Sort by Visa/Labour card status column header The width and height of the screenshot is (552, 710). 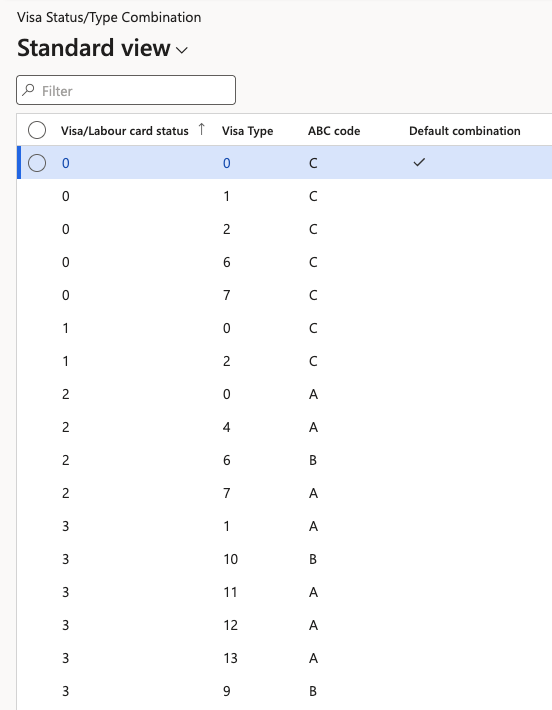pos(125,131)
